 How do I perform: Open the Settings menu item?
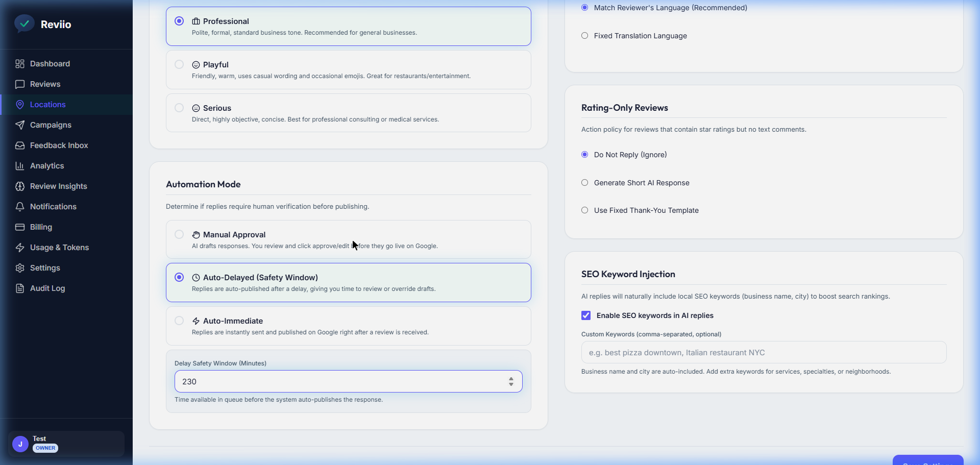pos(66,268)
